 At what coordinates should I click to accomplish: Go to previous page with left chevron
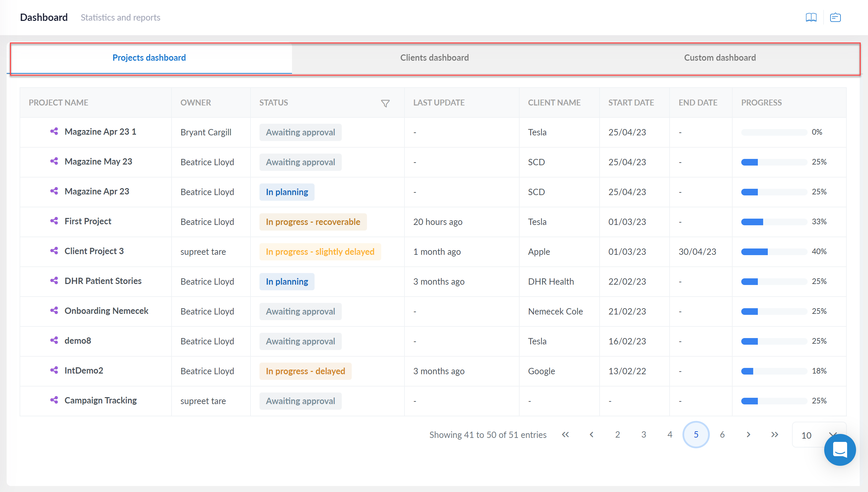pyautogui.click(x=591, y=435)
